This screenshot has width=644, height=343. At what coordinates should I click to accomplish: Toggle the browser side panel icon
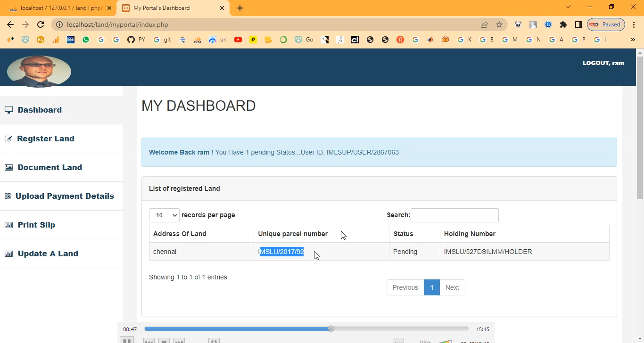(x=578, y=24)
